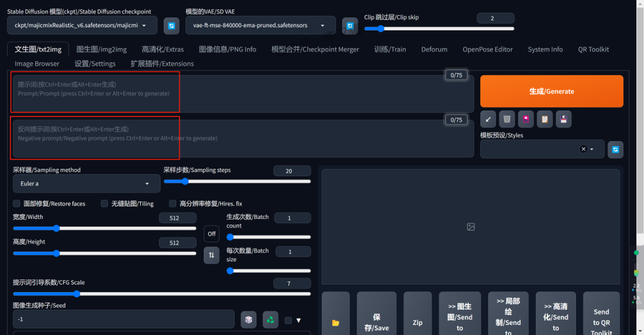Open the Stable Diffusion checkpoint dropdown
This screenshot has width=644, height=335.
pyautogui.click(x=82, y=26)
